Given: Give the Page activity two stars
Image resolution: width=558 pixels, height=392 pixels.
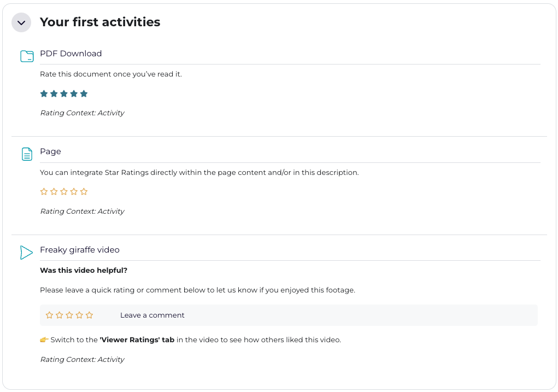Looking at the screenshot, I should tap(54, 191).
